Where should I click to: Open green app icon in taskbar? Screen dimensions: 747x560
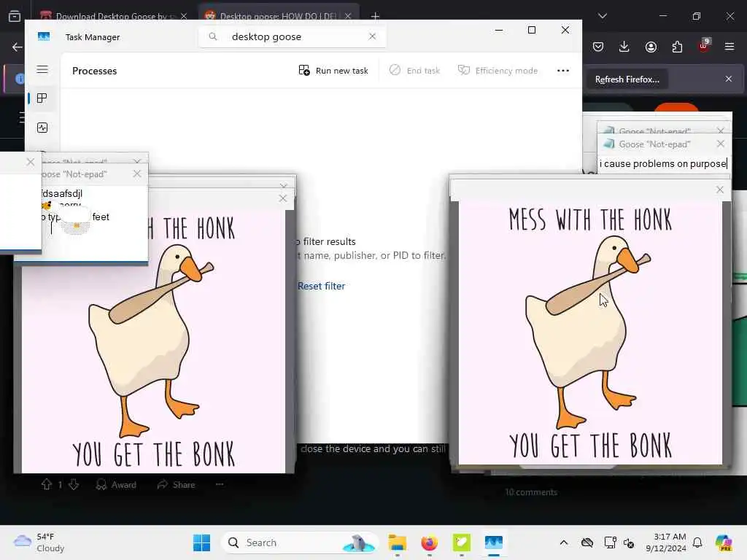coord(462,542)
